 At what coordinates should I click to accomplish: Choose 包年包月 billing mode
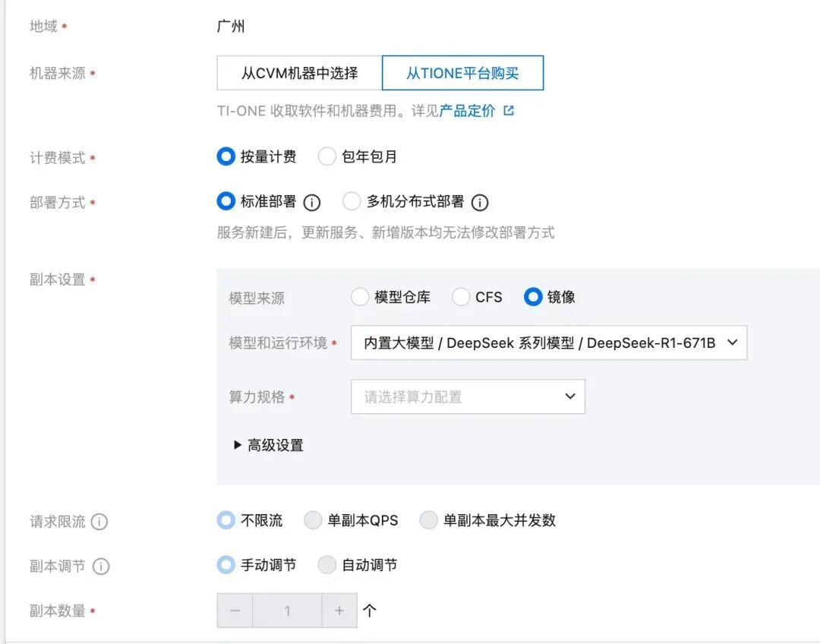click(x=327, y=157)
